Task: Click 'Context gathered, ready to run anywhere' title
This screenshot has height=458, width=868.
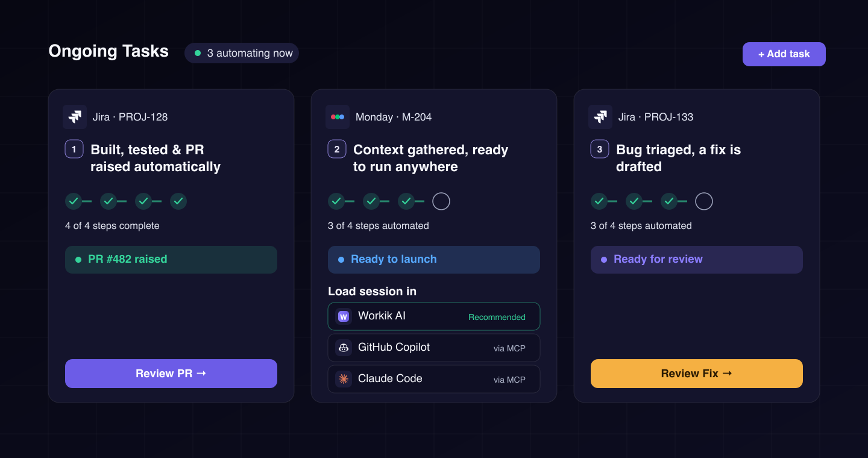Action: 431,158
